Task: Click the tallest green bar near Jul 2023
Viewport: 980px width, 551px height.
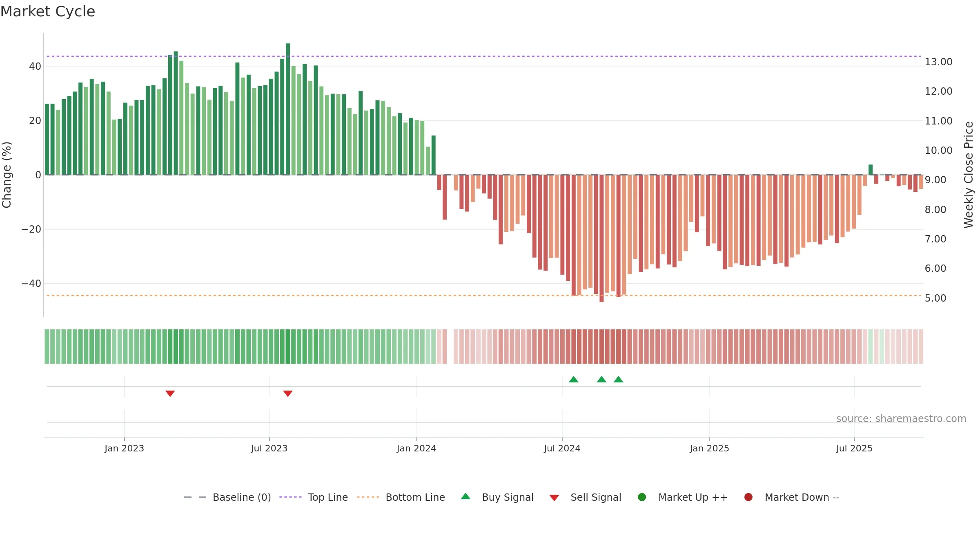Action: [288, 109]
